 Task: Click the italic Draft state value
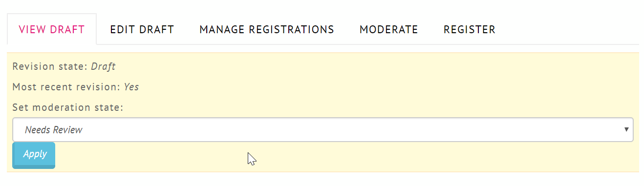coord(103,66)
